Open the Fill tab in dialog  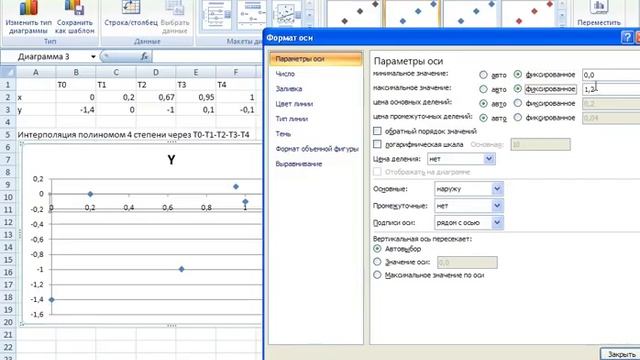289,89
